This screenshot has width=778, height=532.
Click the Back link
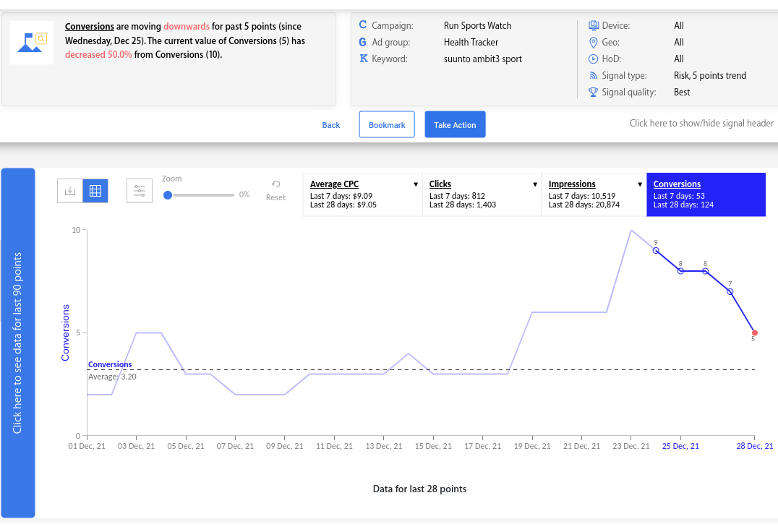331,125
